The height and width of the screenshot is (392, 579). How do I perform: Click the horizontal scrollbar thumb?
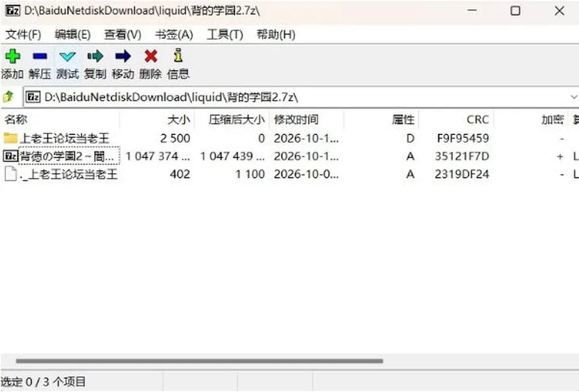[200, 361]
